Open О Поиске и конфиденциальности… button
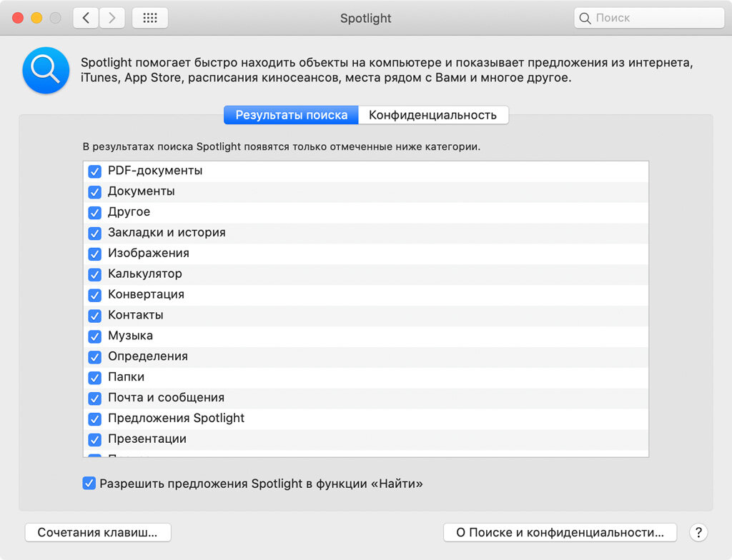The image size is (732, 560). tap(560, 532)
